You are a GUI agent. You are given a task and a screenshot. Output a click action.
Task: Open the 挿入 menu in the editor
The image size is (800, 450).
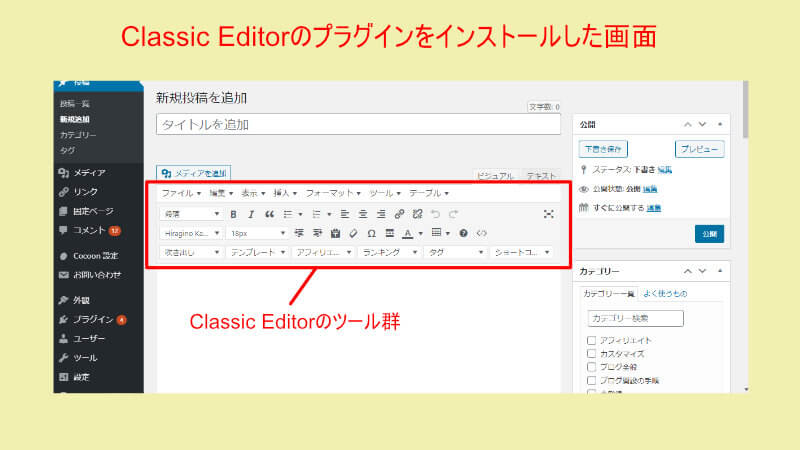coord(285,193)
